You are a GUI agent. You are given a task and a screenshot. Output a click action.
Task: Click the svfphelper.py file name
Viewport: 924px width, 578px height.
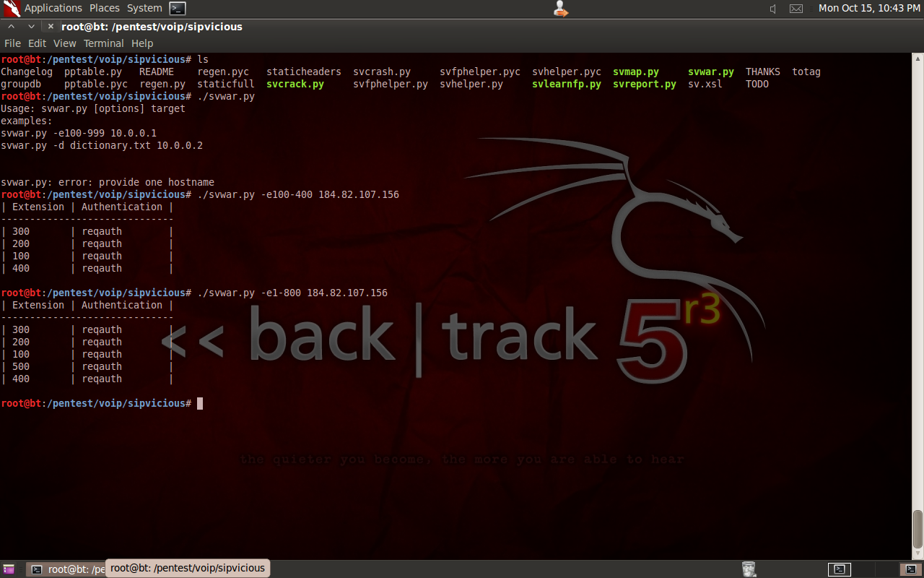[x=391, y=84]
